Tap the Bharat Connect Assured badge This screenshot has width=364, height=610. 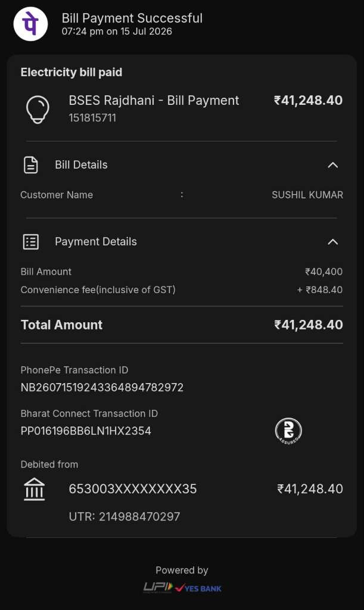(288, 431)
